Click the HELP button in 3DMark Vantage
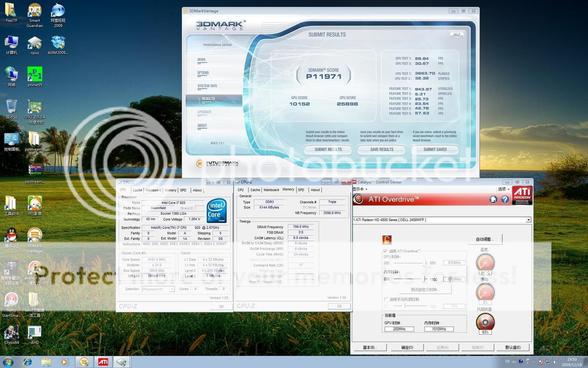This screenshot has height=368, width=588. (x=457, y=34)
